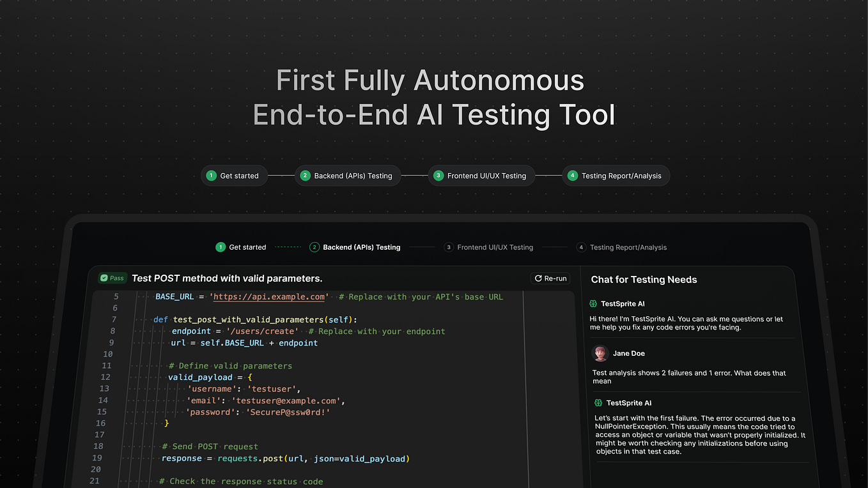Select the "# Check the response status code" comment
Image resolution: width=868 pixels, height=488 pixels.
click(x=241, y=481)
